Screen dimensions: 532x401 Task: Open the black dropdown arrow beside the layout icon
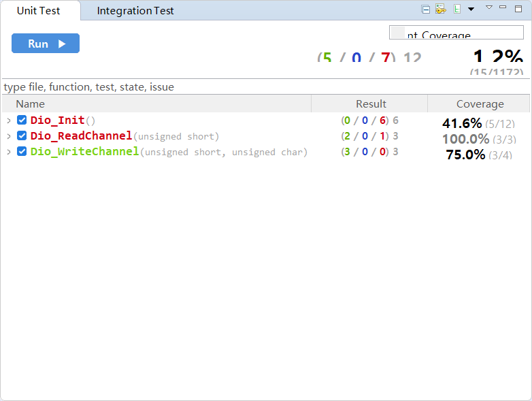click(471, 10)
